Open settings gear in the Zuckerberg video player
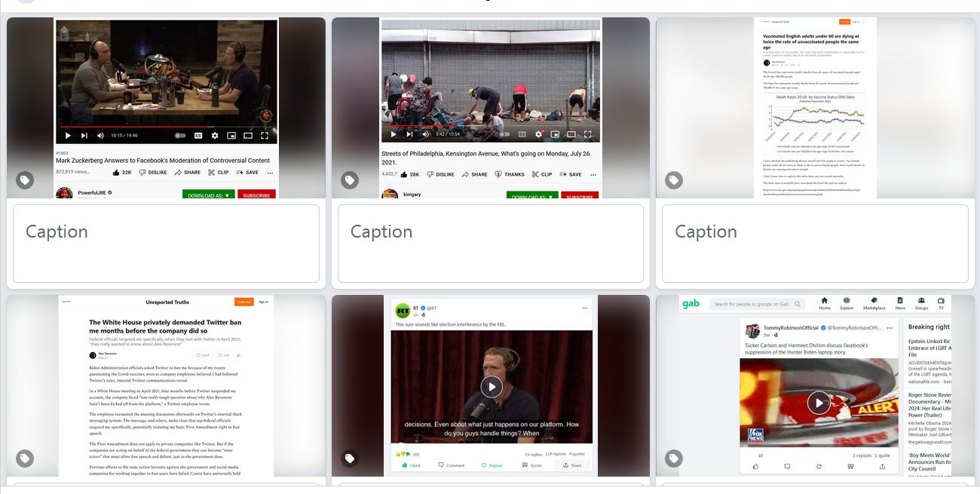Viewport: 980px width, 494px height. 215,136
